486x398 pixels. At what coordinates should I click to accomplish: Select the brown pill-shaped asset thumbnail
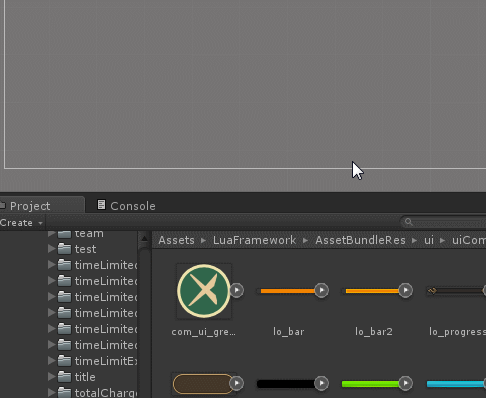point(203,384)
